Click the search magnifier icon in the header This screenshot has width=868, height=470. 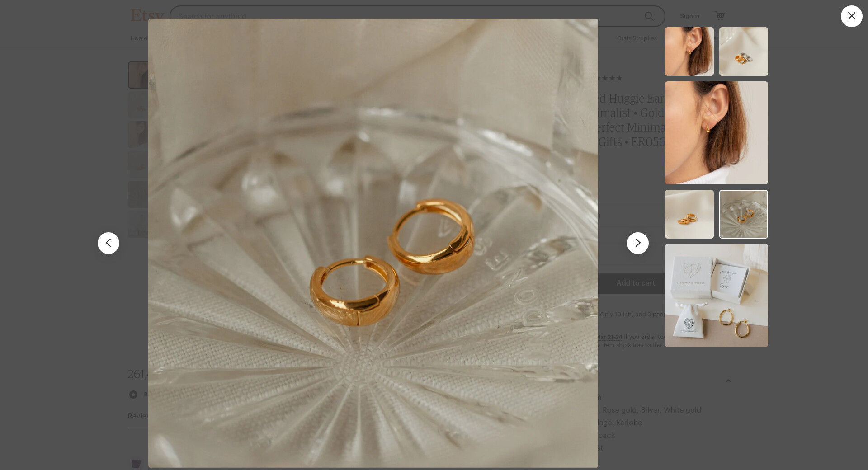649,16
